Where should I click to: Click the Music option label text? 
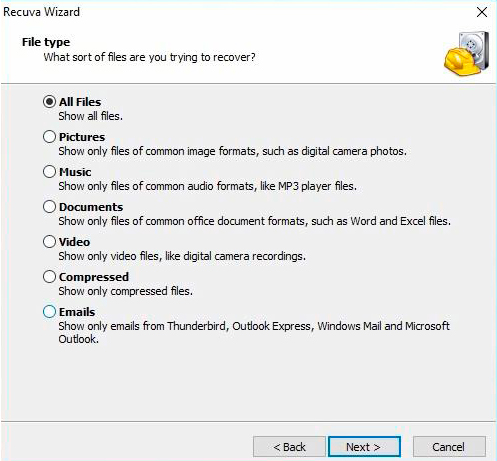(x=75, y=172)
